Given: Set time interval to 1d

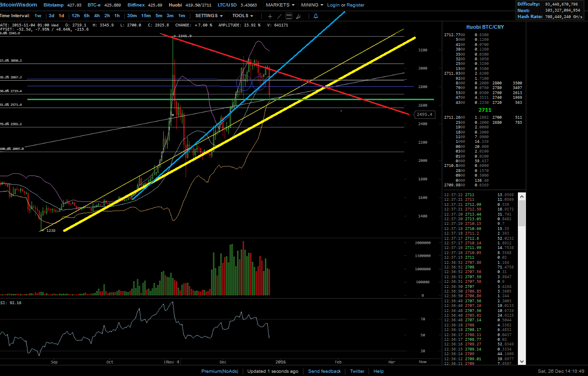Looking at the screenshot, I should pos(61,16).
